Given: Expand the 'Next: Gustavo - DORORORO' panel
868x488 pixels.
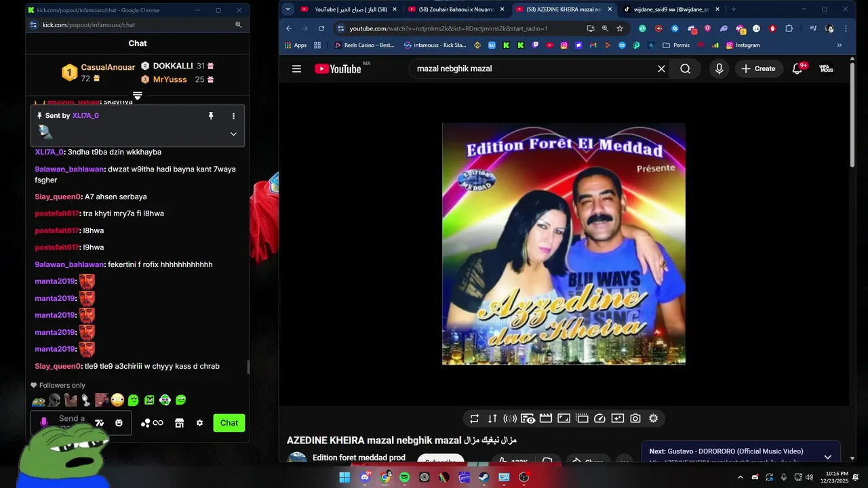Looking at the screenshot, I should [827, 457].
